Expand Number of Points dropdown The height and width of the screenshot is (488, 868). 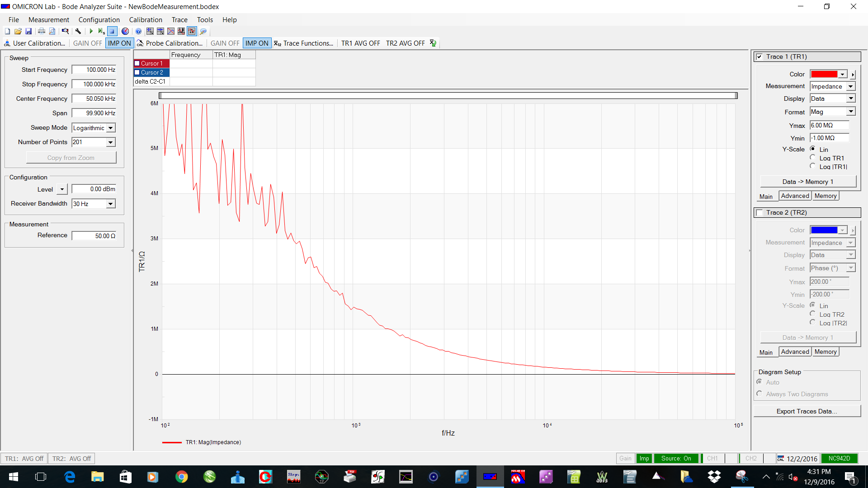[x=110, y=142]
